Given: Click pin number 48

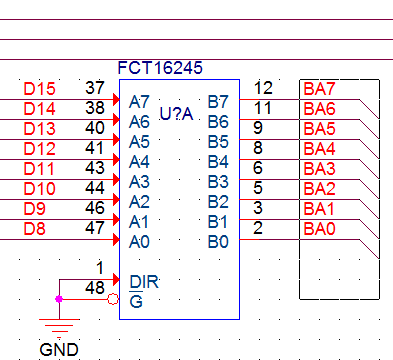Looking at the screenshot, I should [95, 288].
